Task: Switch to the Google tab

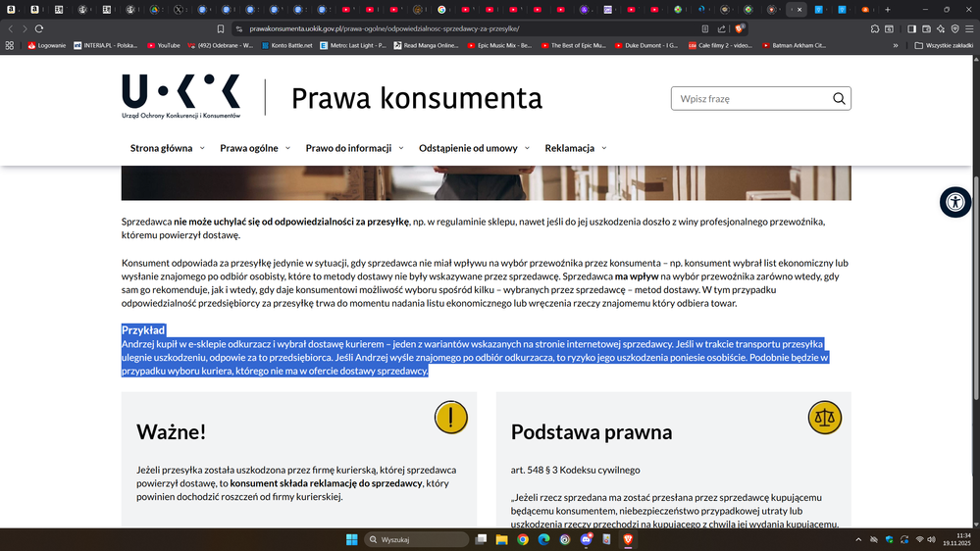Action: tap(441, 10)
